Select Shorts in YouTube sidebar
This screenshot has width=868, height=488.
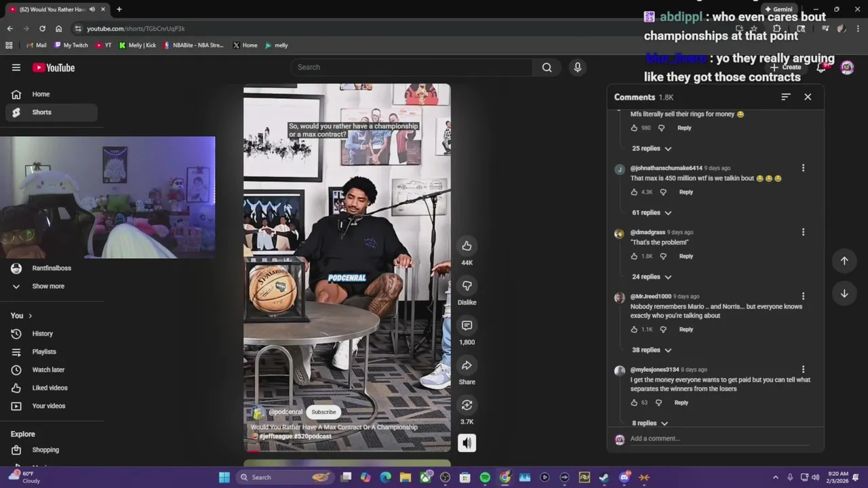pos(52,113)
